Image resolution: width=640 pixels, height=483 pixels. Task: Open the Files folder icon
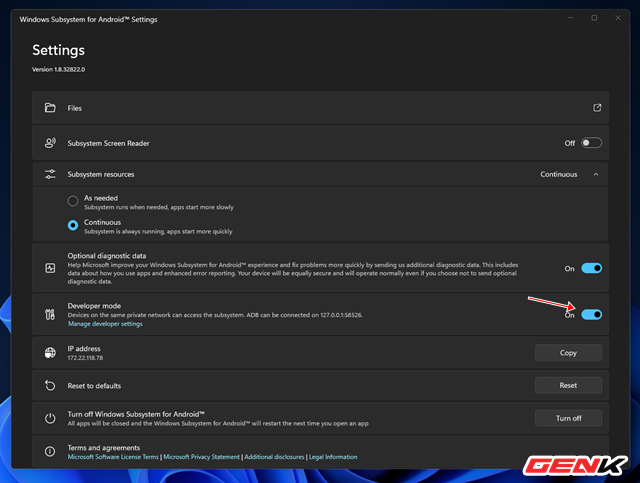50,108
